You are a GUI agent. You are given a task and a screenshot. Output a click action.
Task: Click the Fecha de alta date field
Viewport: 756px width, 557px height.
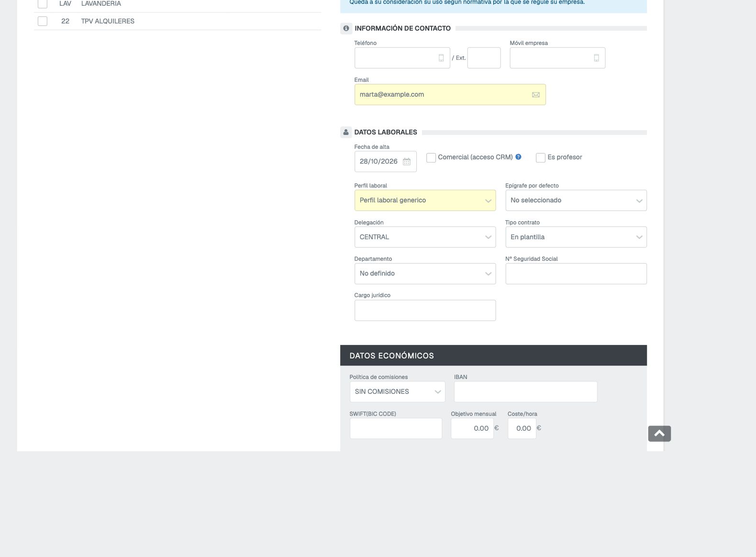[x=385, y=162]
